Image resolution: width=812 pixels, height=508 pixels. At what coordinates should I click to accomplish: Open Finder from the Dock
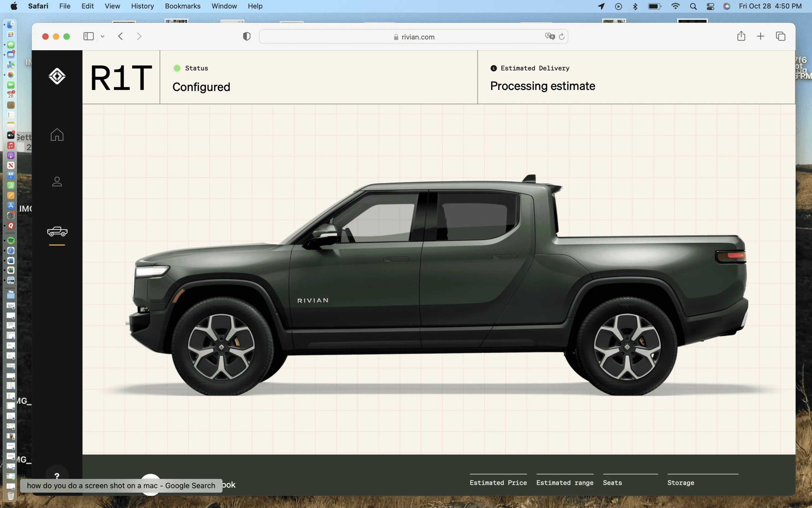tap(11, 25)
